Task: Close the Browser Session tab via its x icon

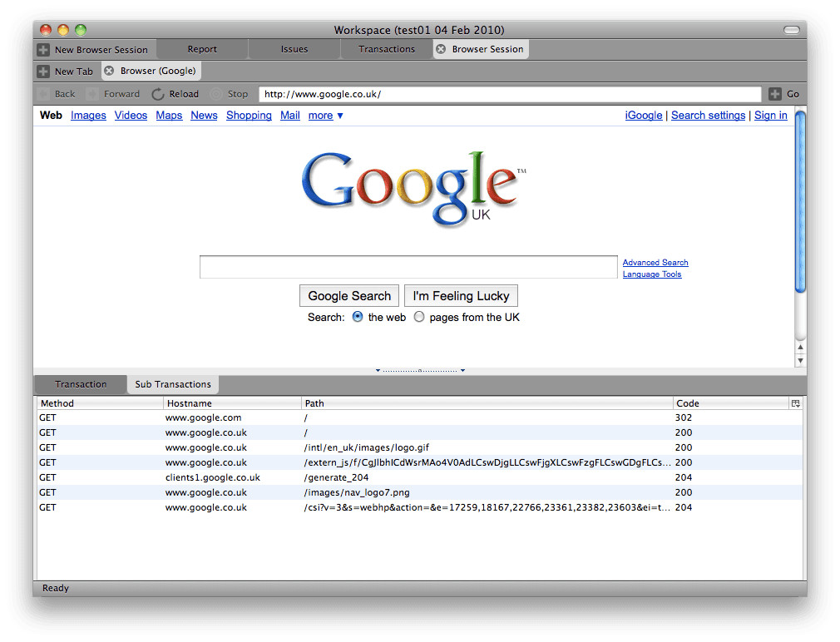Action: tap(440, 49)
